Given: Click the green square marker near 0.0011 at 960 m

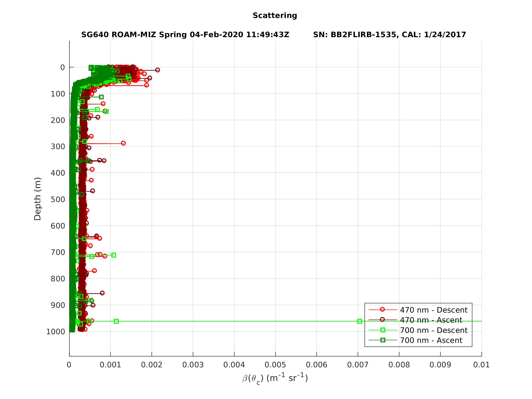Looking at the screenshot, I should tap(116, 321).
